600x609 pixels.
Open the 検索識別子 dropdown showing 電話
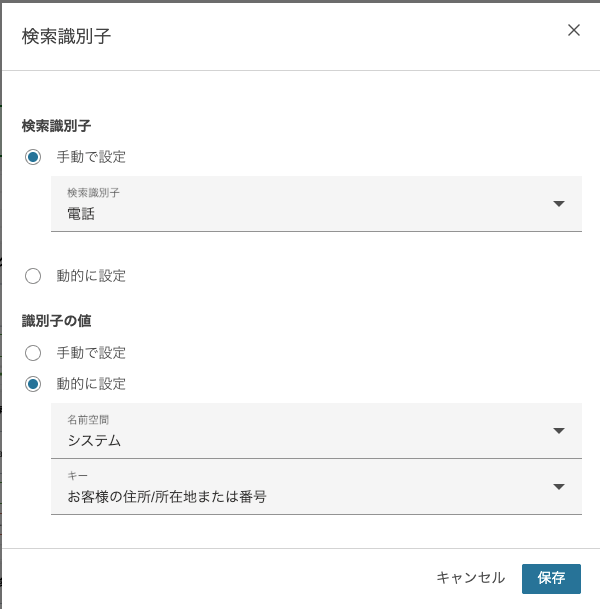[300, 204]
